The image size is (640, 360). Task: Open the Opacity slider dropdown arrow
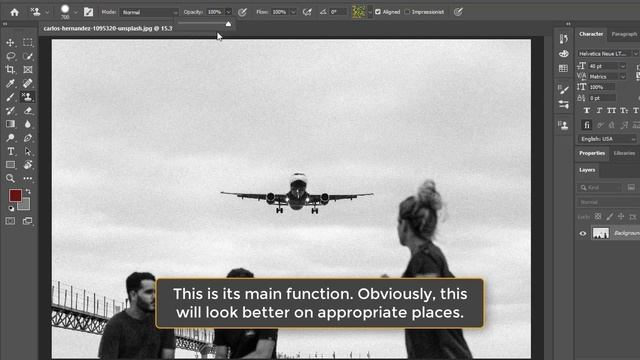click(228, 12)
